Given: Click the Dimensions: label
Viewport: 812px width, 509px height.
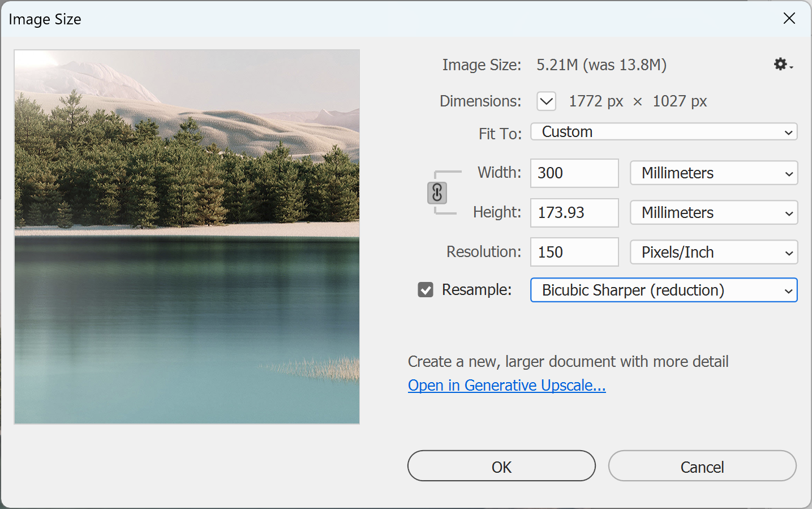Looking at the screenshot, I should coord(480,101).
